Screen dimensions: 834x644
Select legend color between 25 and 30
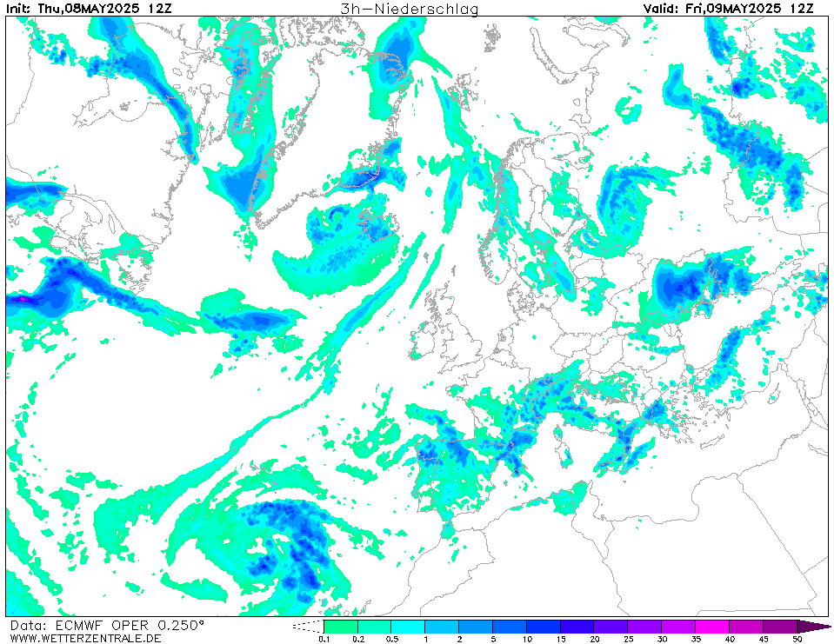(644, 627)
